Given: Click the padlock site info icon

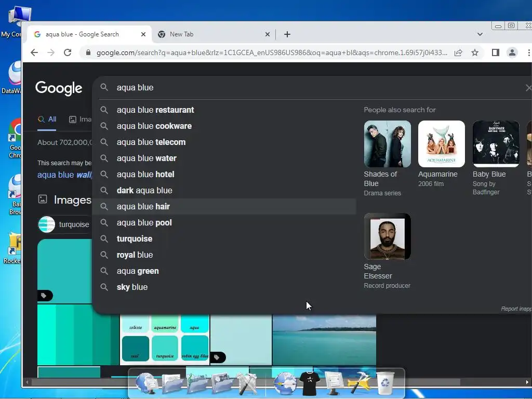Looking at the screenshot, I should point(88,52).
